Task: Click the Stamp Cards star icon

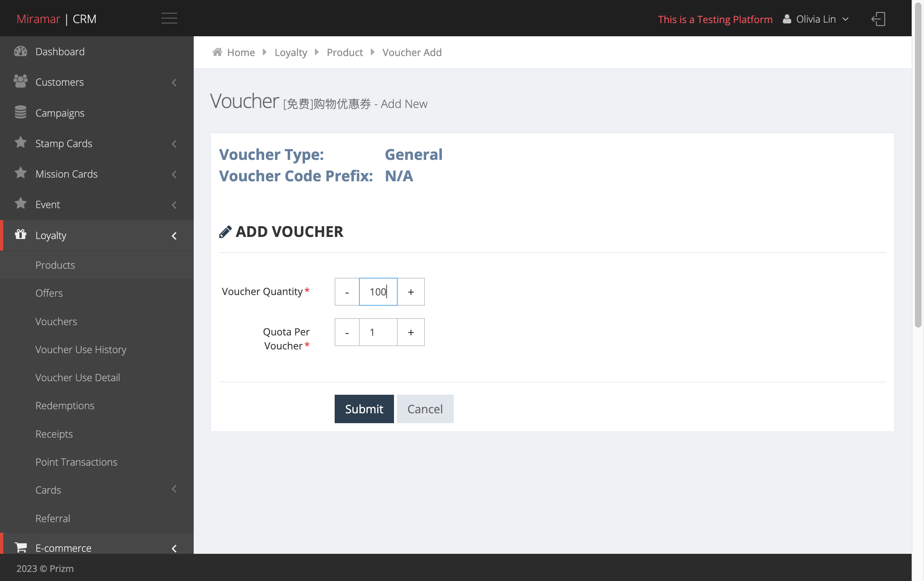Action: [21, 143]
